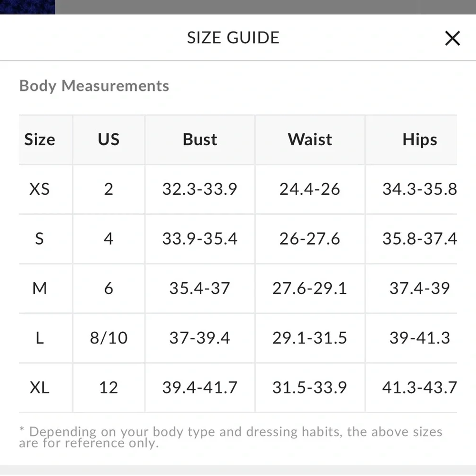Screen dimensions: 476x476
Task: Click the dimmed gray backdrop above popup
Action: click(262, 7)
